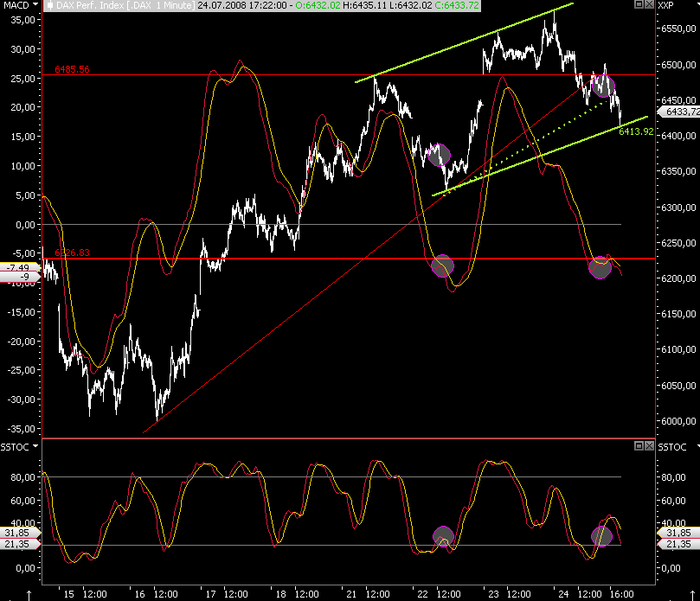Viewport: 700px width, 601px height.
Task: Open the left SSTOC indicator dropdown
Action: [x=35, y=446]
